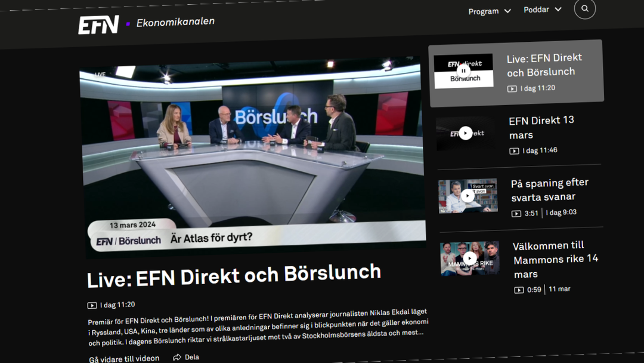This screenshot has width=644, height=363.
Task: Click the I dag 11:20 timestamp under headline
Action: (x=117, y=305)
